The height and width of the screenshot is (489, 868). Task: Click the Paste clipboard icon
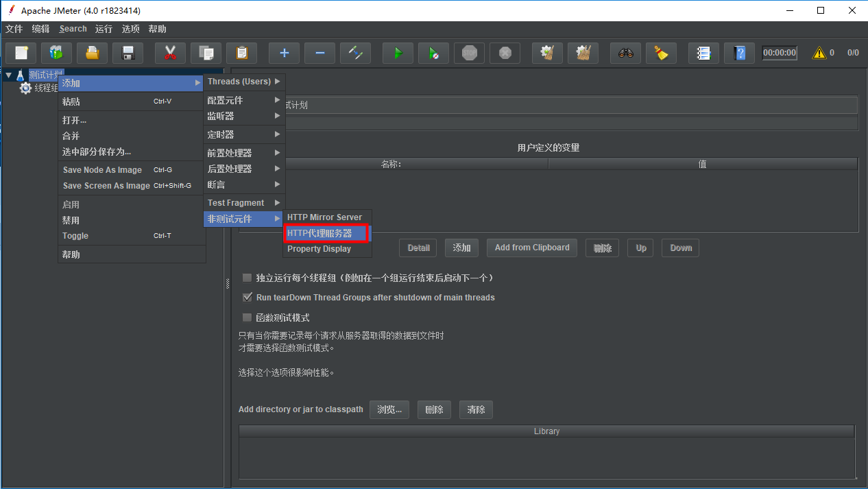242,53
